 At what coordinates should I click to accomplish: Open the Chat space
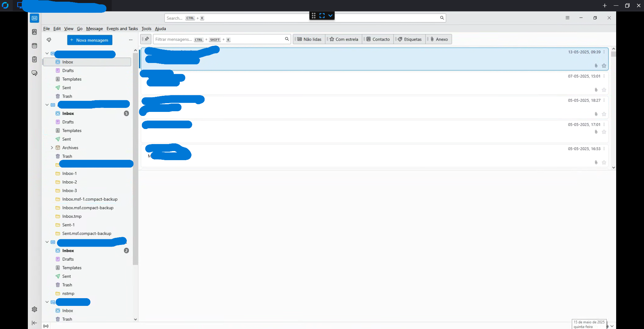pos(35,73)
